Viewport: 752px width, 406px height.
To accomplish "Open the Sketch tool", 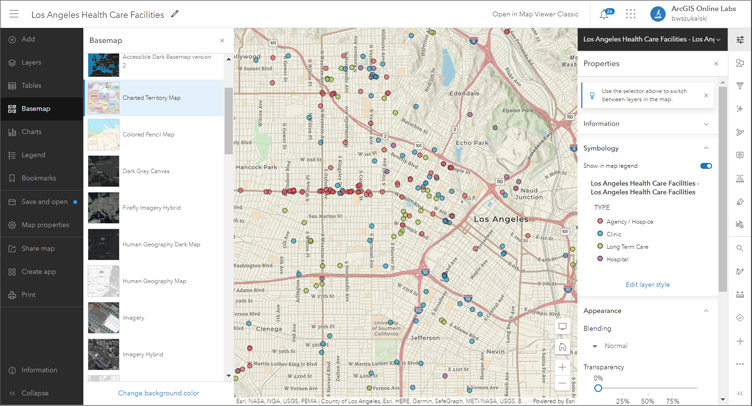I will [740, 271].
